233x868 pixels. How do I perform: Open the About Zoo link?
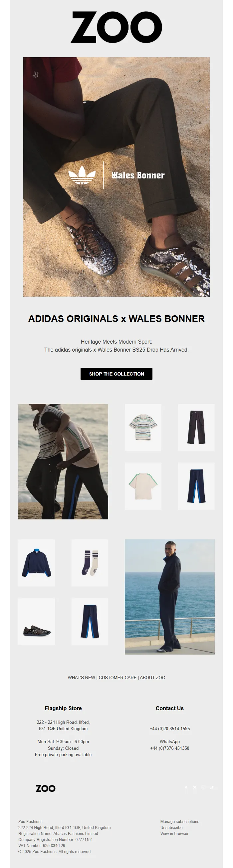click(x=152, y=678)
